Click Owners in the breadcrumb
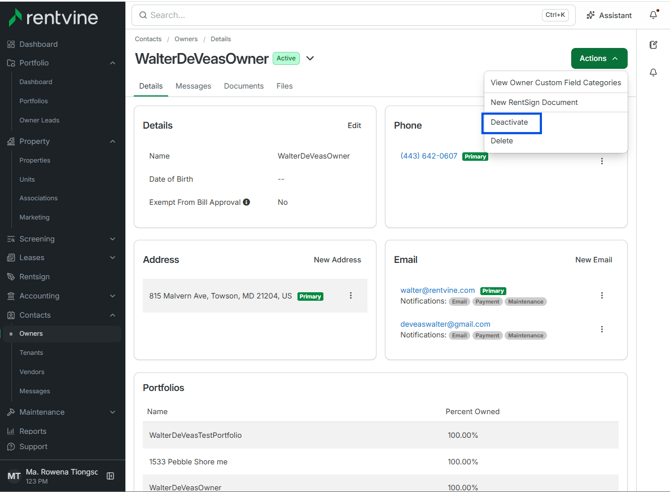 [186, 39]
